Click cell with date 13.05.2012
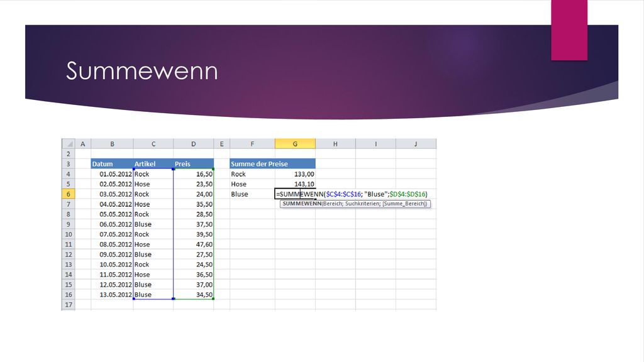Image resolution: width=644 pixels, height=362 pixels. click(112, 295)
